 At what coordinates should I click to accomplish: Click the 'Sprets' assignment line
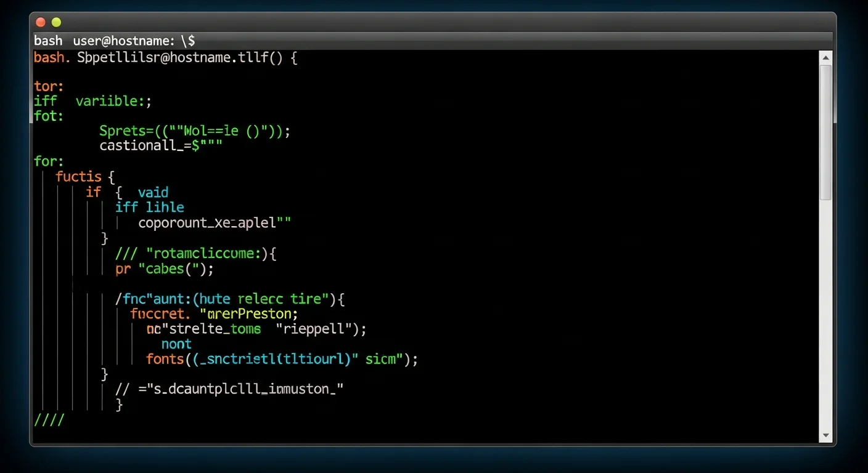194,131
